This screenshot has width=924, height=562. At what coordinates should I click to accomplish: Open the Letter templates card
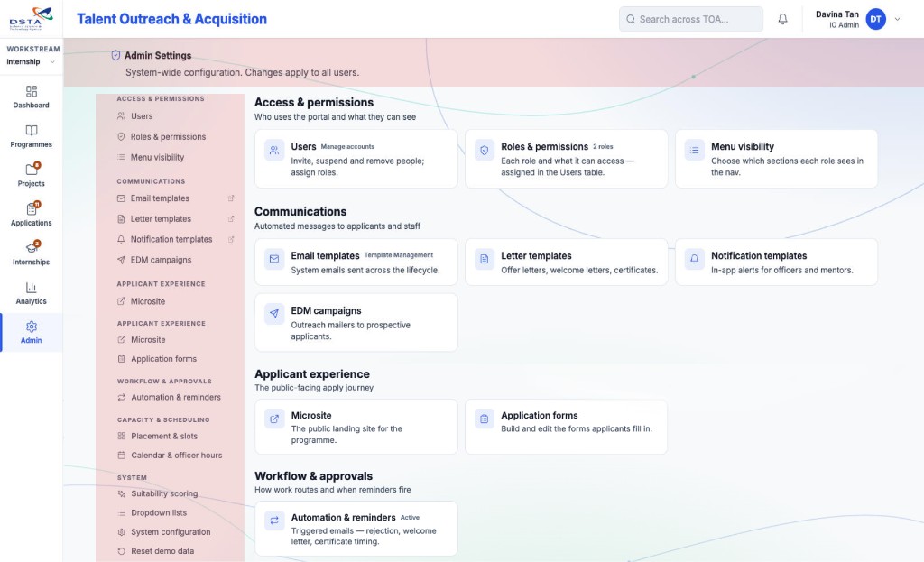coord(567,263)
